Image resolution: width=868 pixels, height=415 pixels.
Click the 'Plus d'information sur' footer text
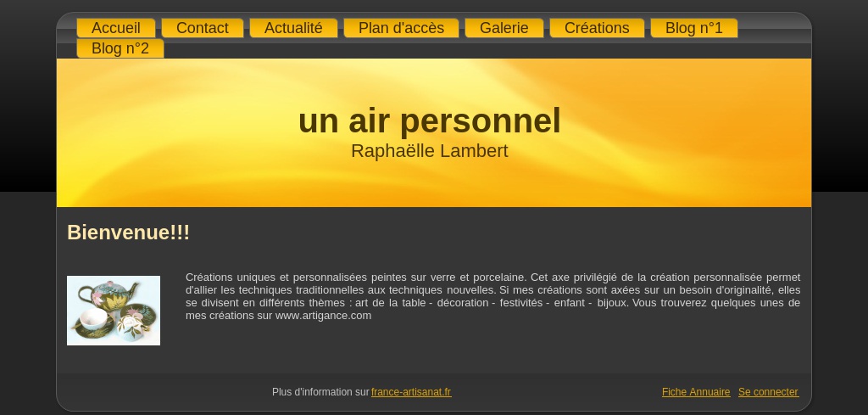pyautogui.click(x=320, y=392)
